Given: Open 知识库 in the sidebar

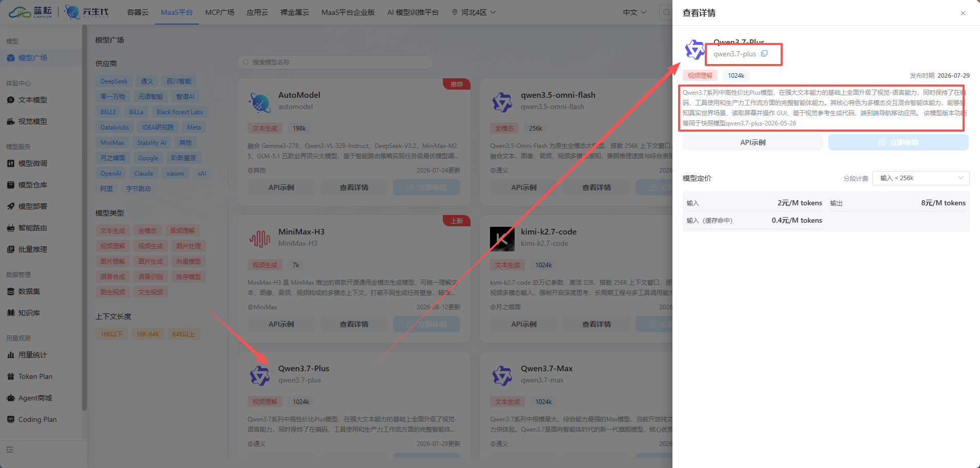Looking at the screenshot, I should pos(29,313).
